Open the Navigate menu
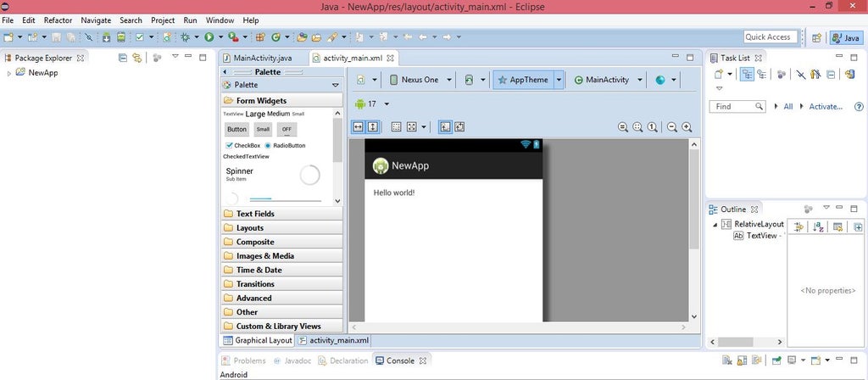Viewport: 868px width, 380px height. (x=96, y=20)
